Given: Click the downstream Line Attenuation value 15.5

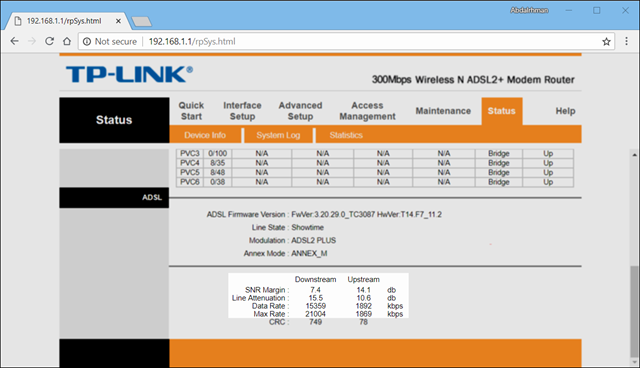Looking at the screenshot, I should [x=316, y=298].
